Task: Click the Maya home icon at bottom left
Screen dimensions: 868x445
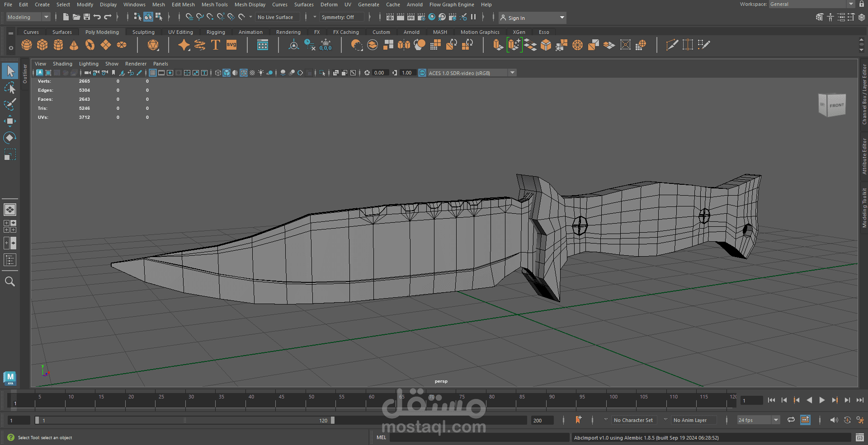Action: click(10, 378)
